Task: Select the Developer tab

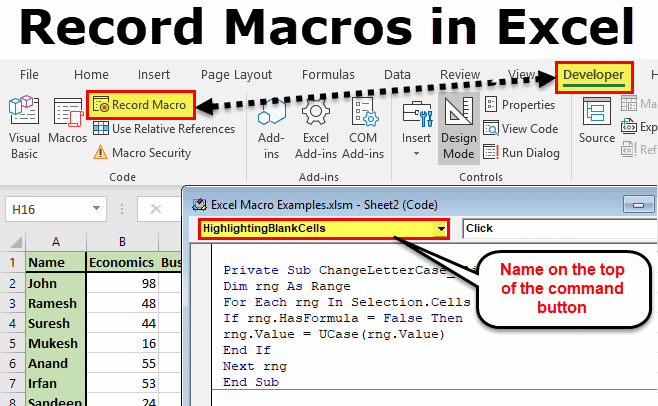Action: 593,76
